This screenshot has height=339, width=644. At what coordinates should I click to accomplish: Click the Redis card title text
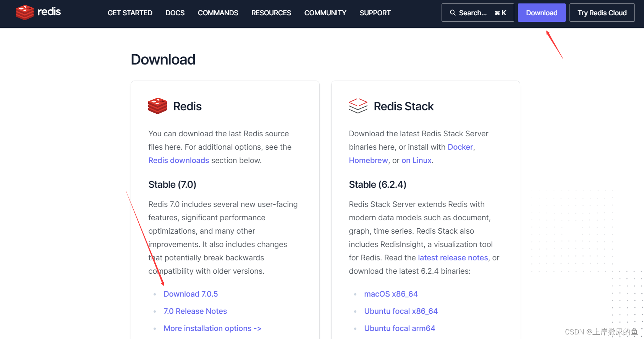tap(187, 106)
